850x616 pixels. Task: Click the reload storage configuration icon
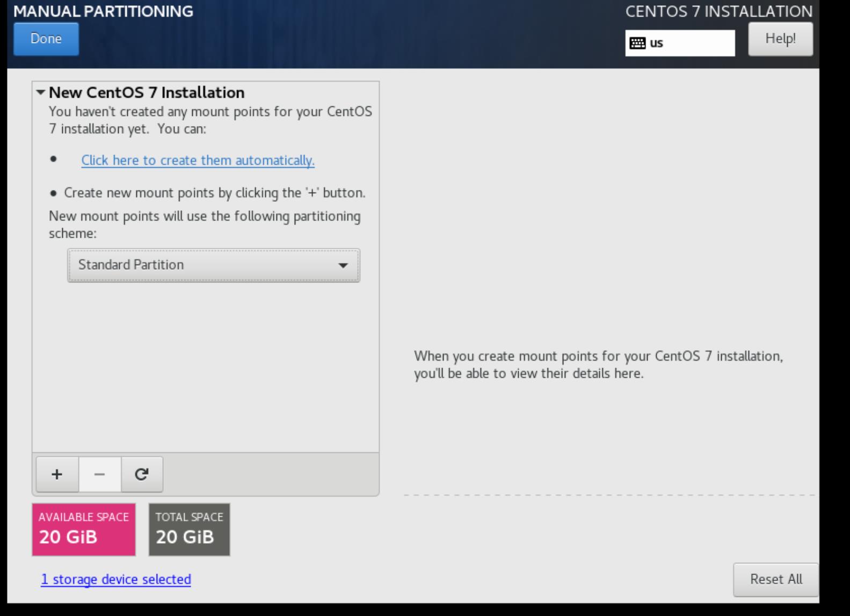pos(142,474)
